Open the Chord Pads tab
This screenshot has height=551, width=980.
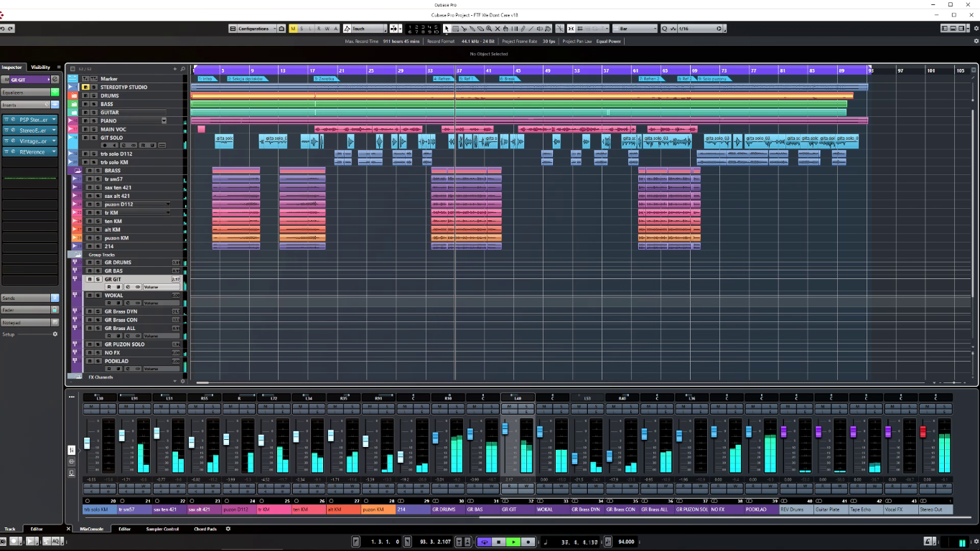[205, 529]
